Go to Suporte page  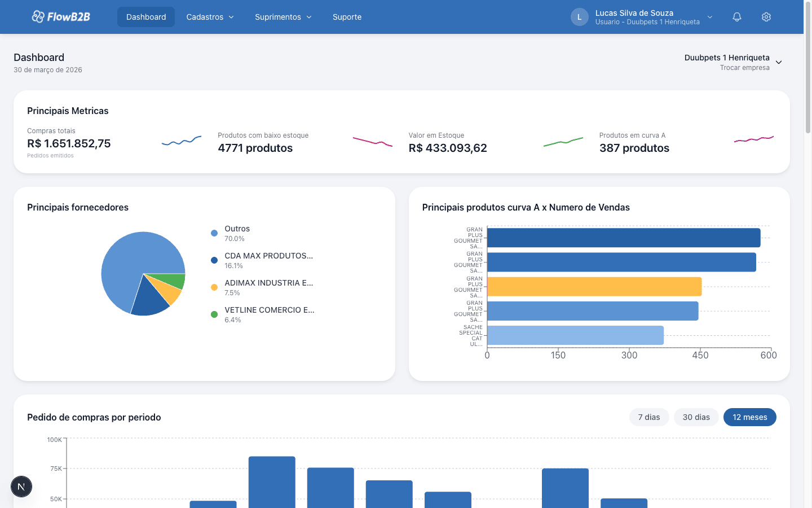point(347,17)
